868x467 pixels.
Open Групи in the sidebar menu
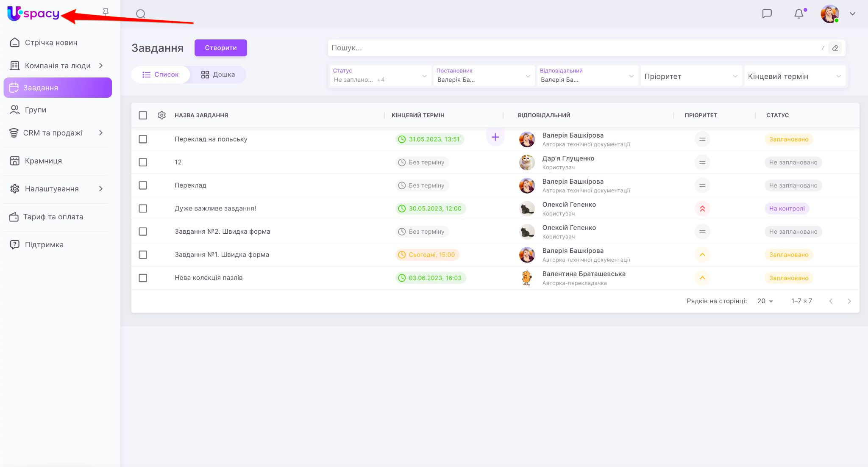pyautogui.click(x=36, y=110)
